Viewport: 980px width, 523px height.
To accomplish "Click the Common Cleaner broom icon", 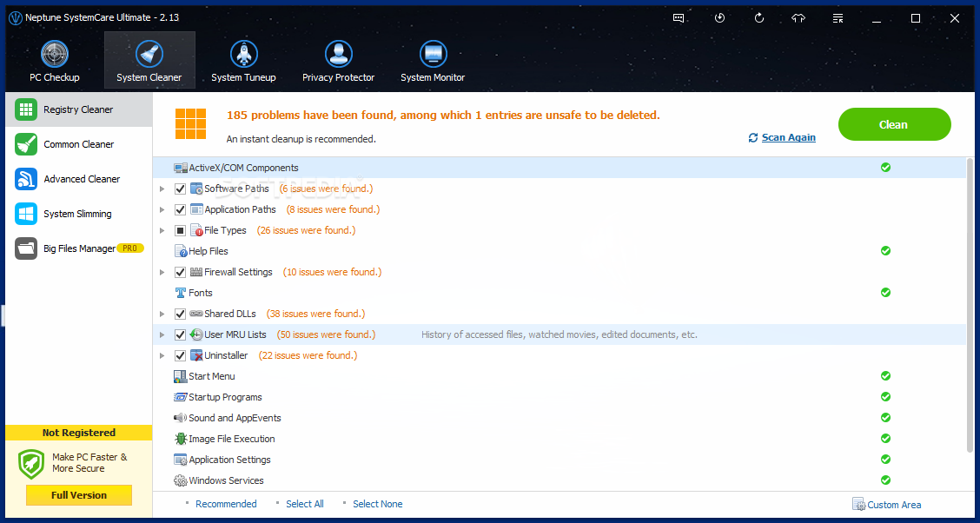I will (25, 144).
